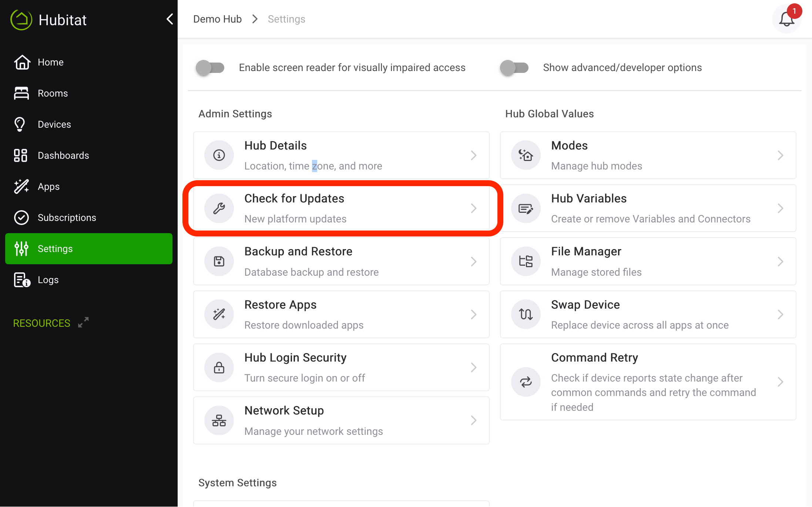The image size is (812, 507).
Task: Click the Command Retry chevron
Action: point(781,382)
